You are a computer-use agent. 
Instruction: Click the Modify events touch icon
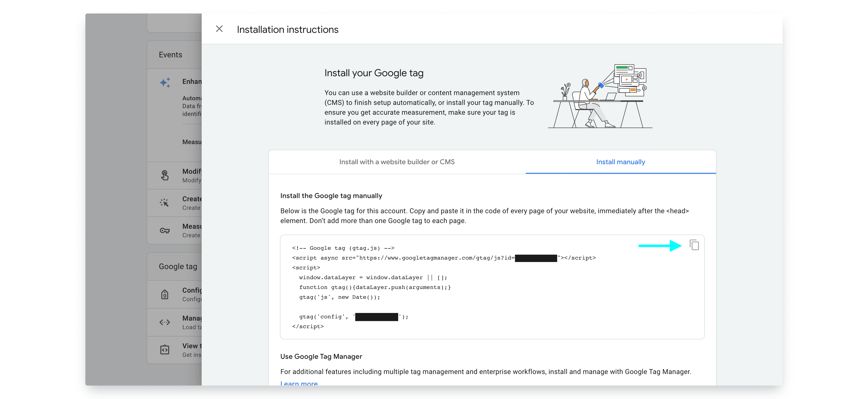pos(164,175)
